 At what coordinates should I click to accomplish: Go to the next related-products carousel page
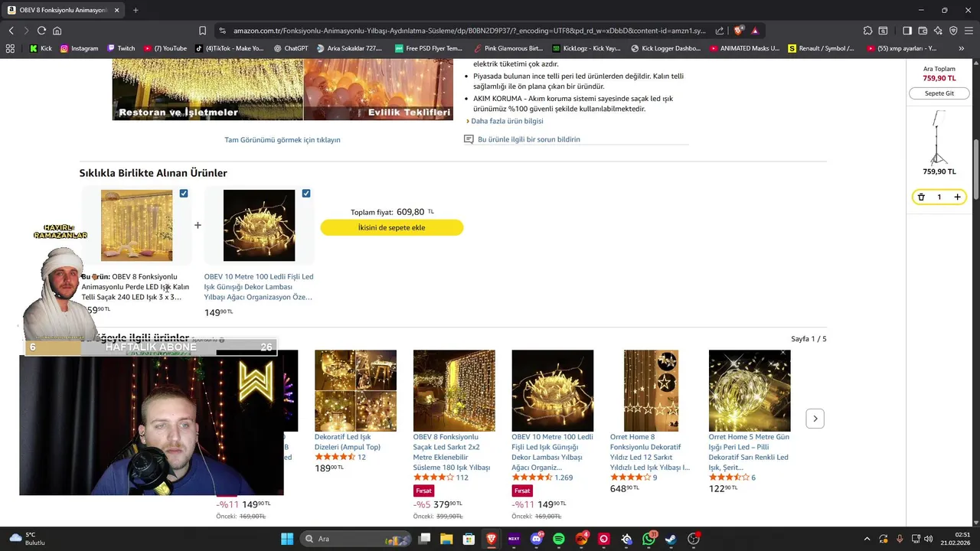tap(815, 419)
